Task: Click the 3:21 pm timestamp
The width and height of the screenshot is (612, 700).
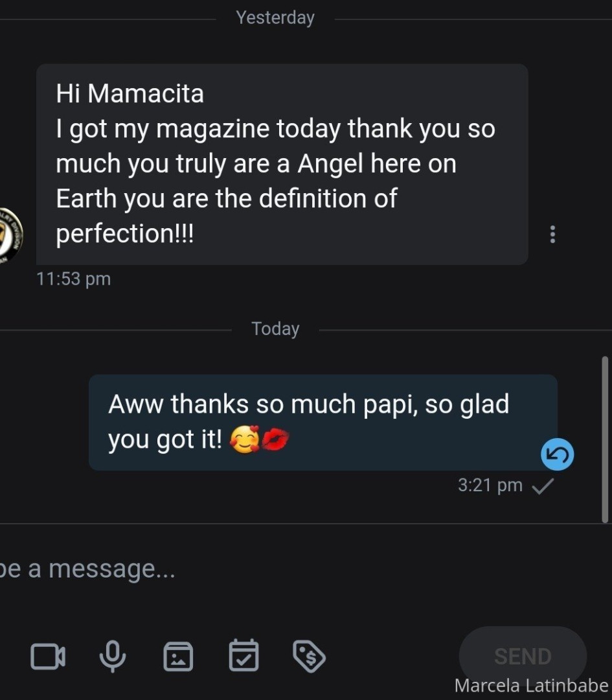Action: coord(490,485)
